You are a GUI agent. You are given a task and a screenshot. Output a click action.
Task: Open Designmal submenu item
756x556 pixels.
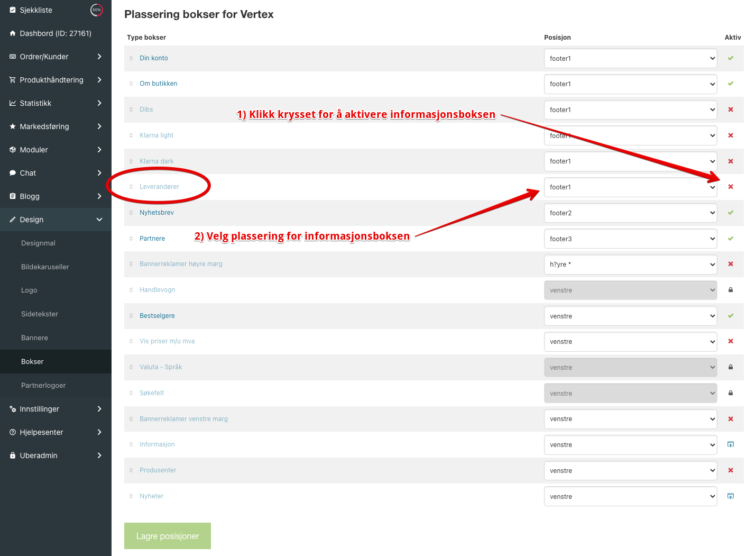pos(38,243)
